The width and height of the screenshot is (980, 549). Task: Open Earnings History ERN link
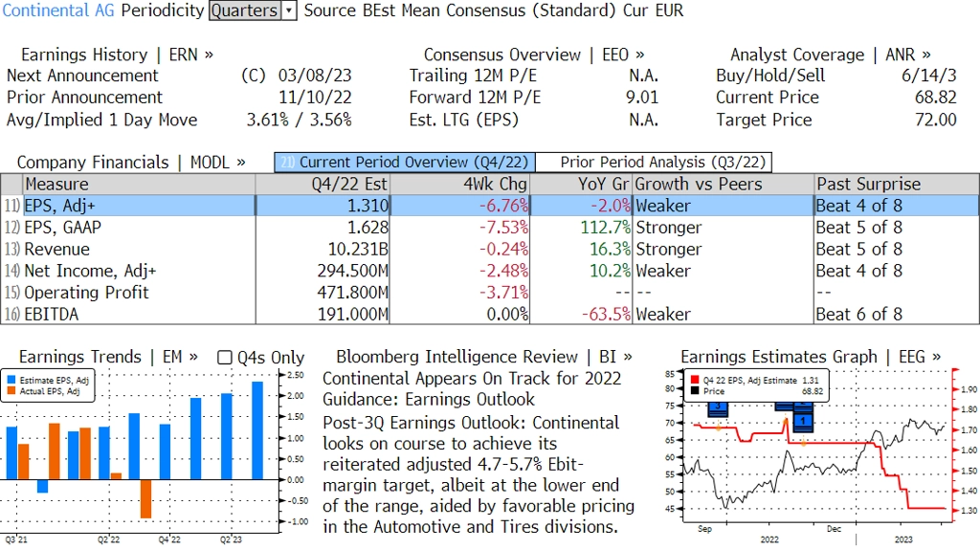point(117,55)
